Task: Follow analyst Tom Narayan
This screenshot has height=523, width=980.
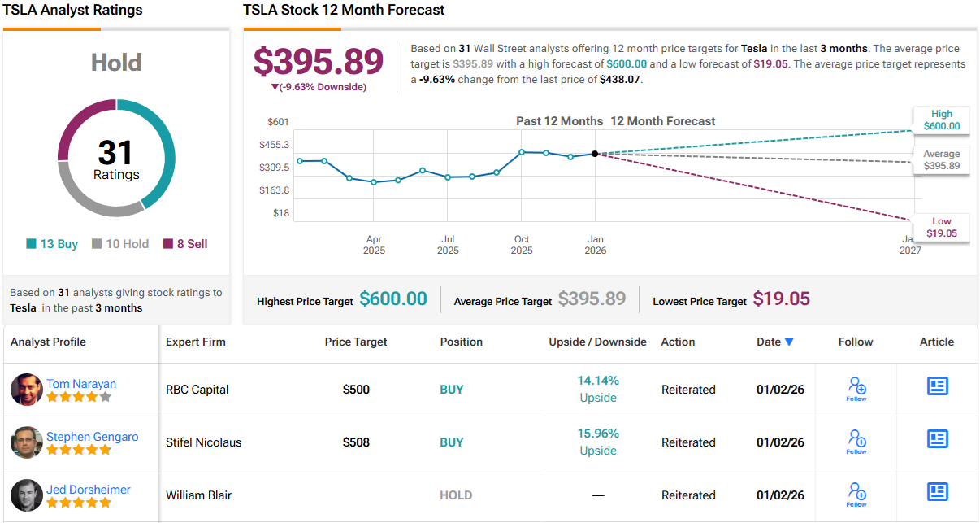Action: click(856, 389)
